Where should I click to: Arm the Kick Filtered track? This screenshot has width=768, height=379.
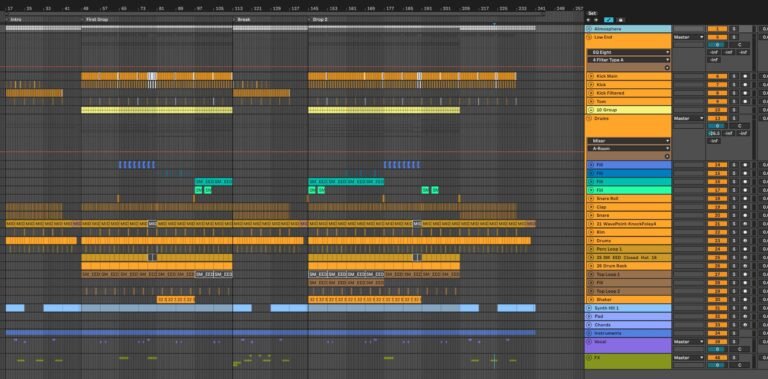tap(745, 93)
